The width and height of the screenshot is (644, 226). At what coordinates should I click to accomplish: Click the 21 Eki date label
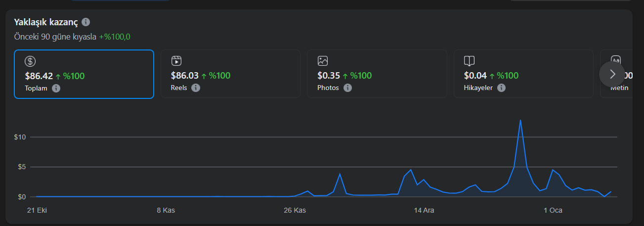tap(37, 210)
